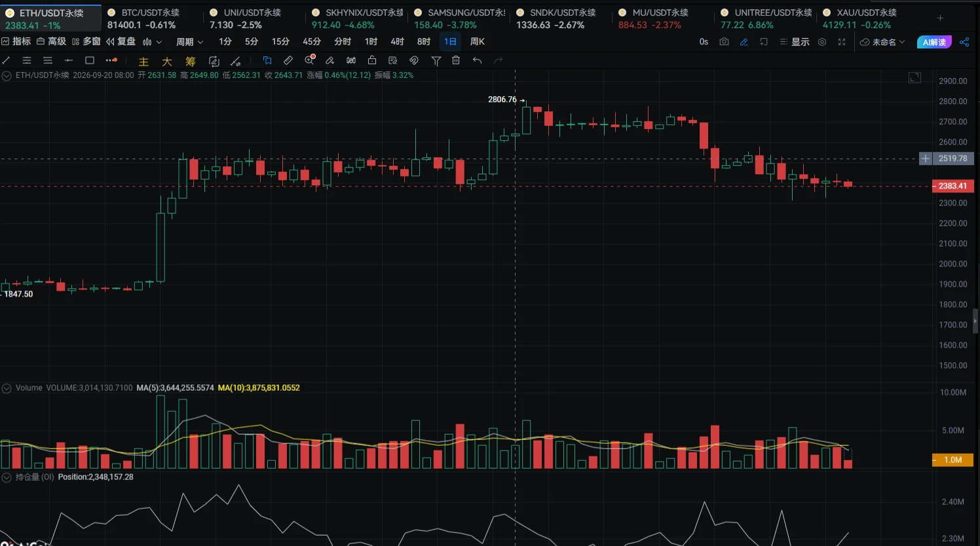Open the 未命名 layout dropdown
This screenshot has width=980, height=546.
(882, 42)
